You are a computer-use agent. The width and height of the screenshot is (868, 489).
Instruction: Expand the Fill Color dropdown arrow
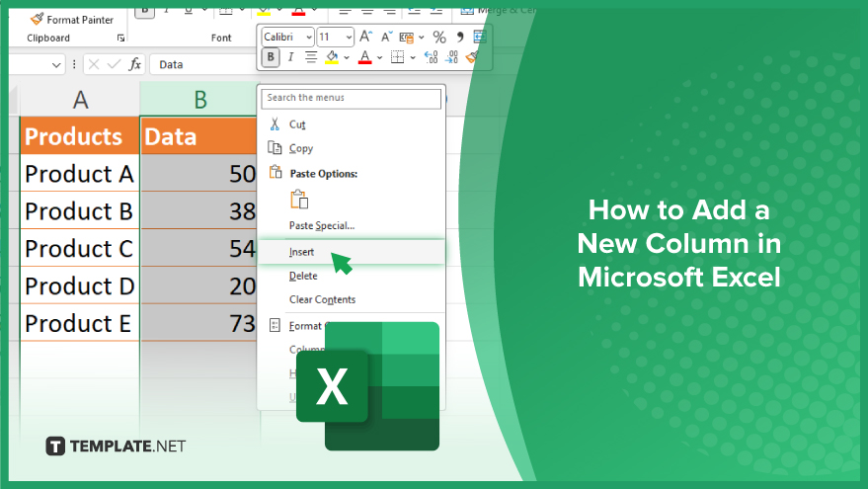(x=347, y=57)
